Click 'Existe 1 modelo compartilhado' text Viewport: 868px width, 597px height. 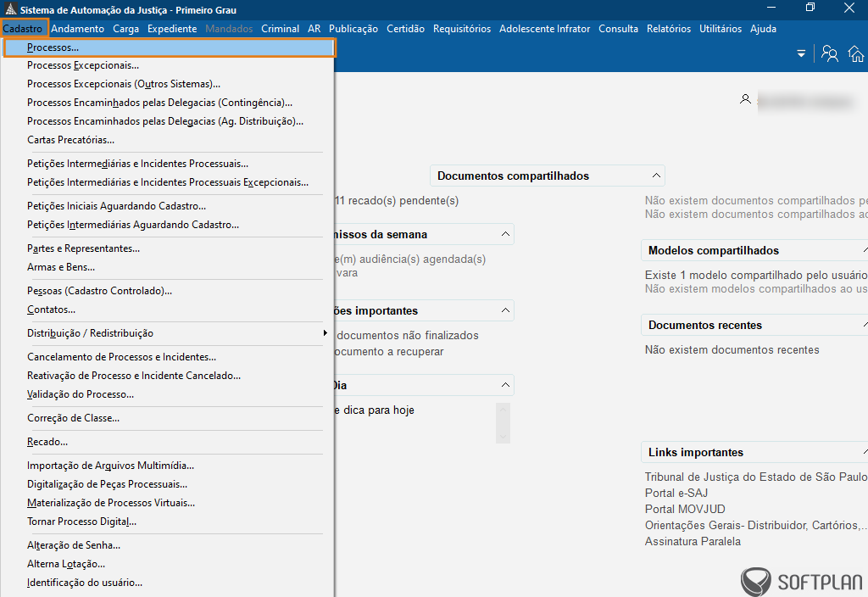(x=756, y=276)
